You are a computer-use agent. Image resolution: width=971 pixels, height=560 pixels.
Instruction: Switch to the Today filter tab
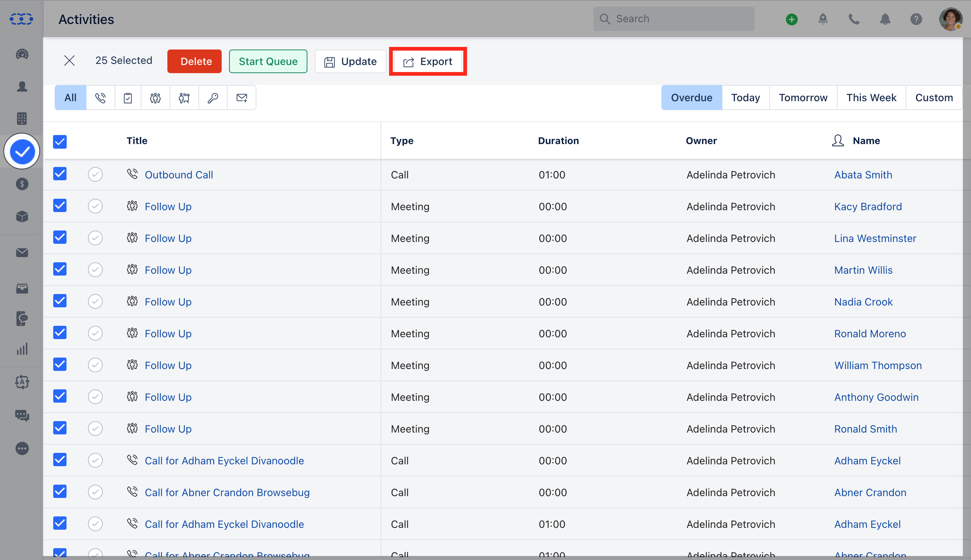point(745,98)
